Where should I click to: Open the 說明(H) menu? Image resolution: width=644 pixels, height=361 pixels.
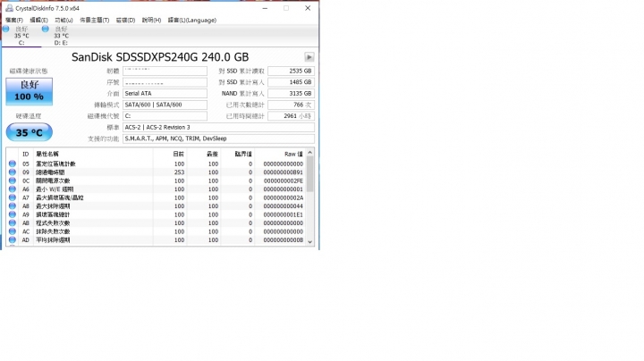click(151, 20)
